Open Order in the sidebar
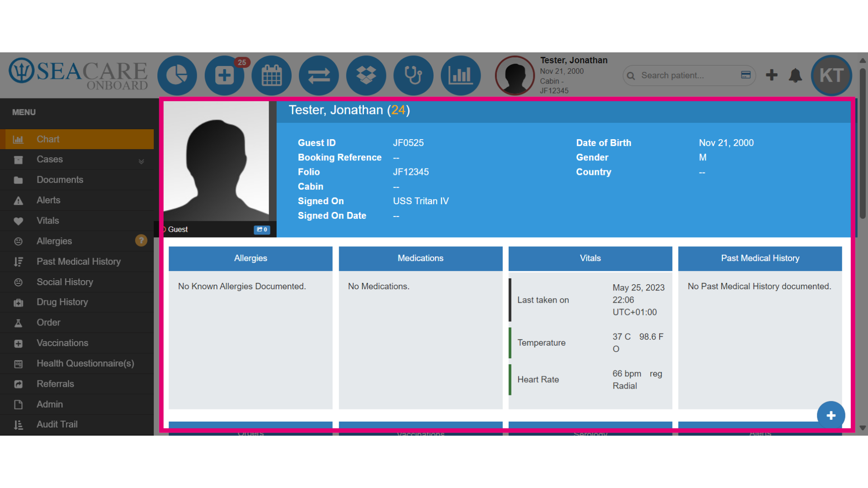 point(77,323)
